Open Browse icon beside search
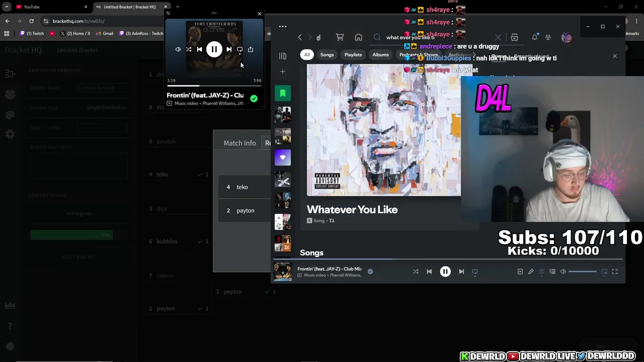This screenshot has height=362, width=644. pos(514,37)
